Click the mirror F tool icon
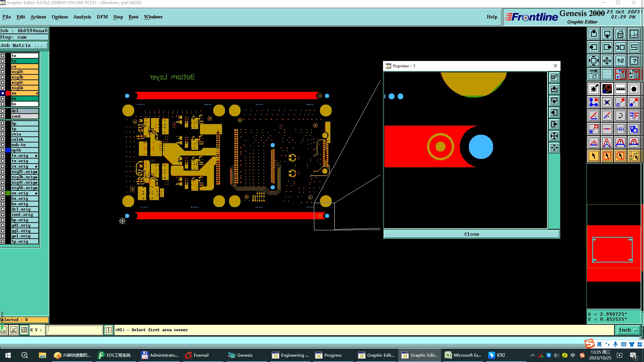644x362 pixels. 634,116
